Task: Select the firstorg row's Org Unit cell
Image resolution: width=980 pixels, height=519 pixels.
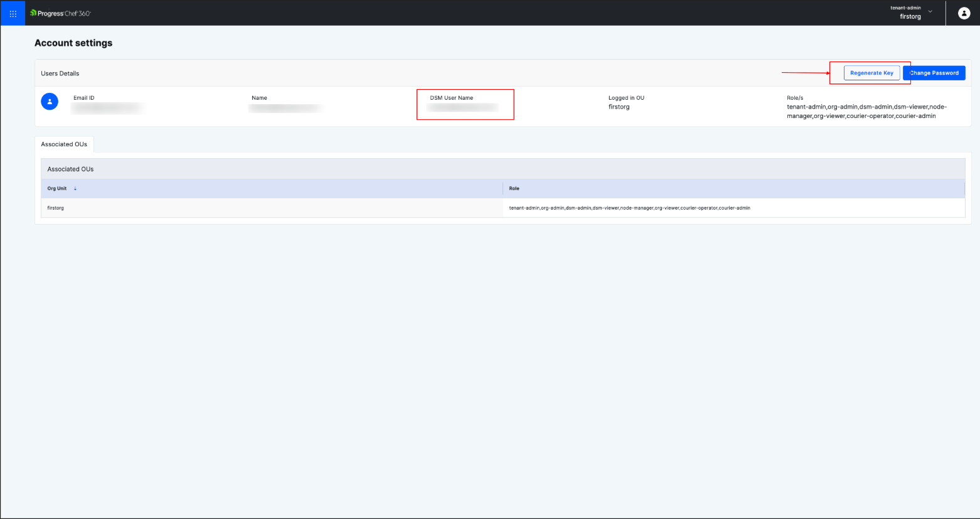Action: [56, 208]
